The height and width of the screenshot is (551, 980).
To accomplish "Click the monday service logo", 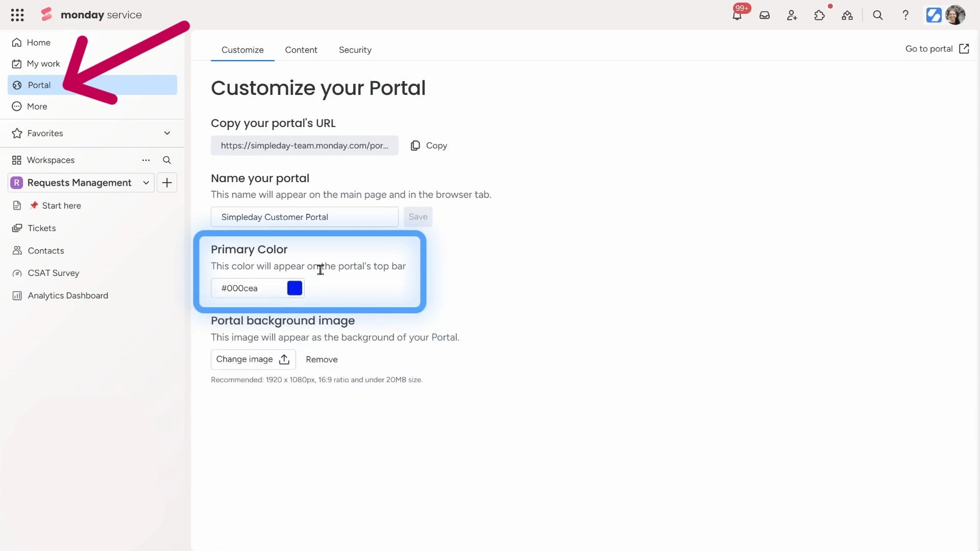I will tap(91, 15).
